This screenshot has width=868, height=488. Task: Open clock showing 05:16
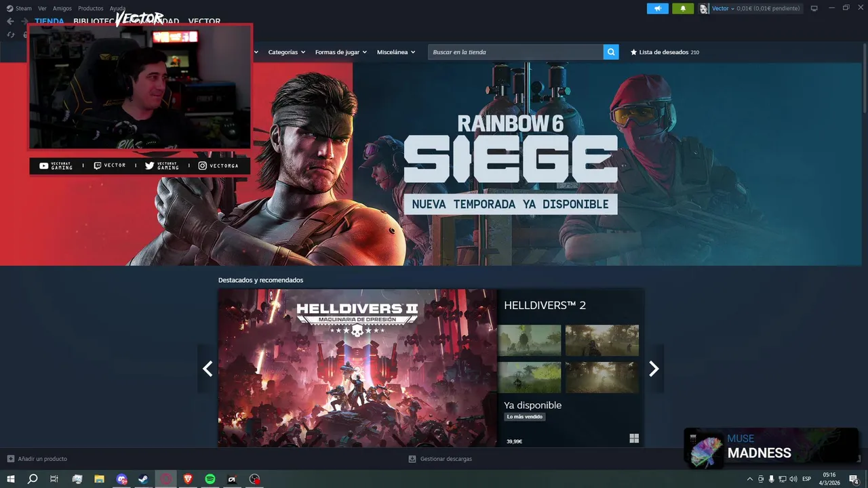point(829,479)
